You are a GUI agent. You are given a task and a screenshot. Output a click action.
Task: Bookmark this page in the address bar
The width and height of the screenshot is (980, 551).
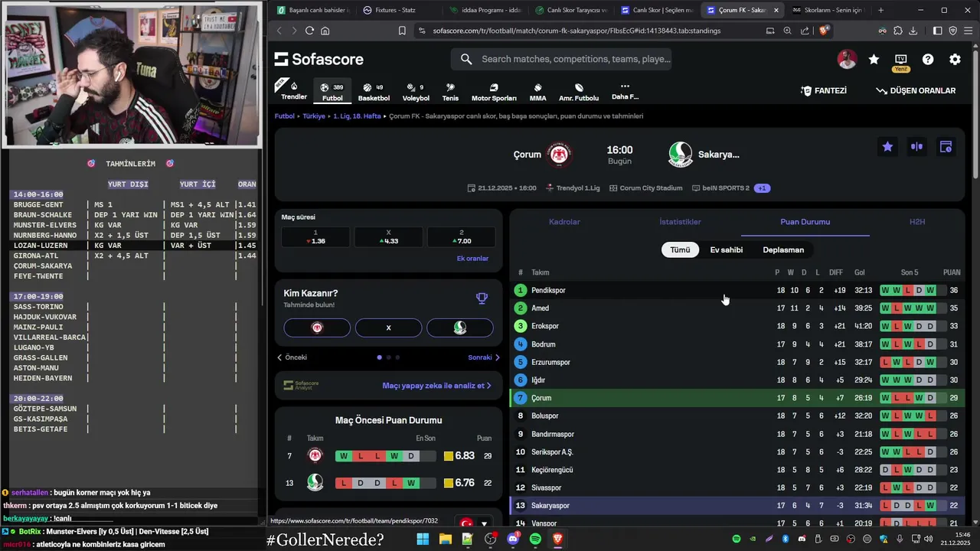(x=402, y=31)
